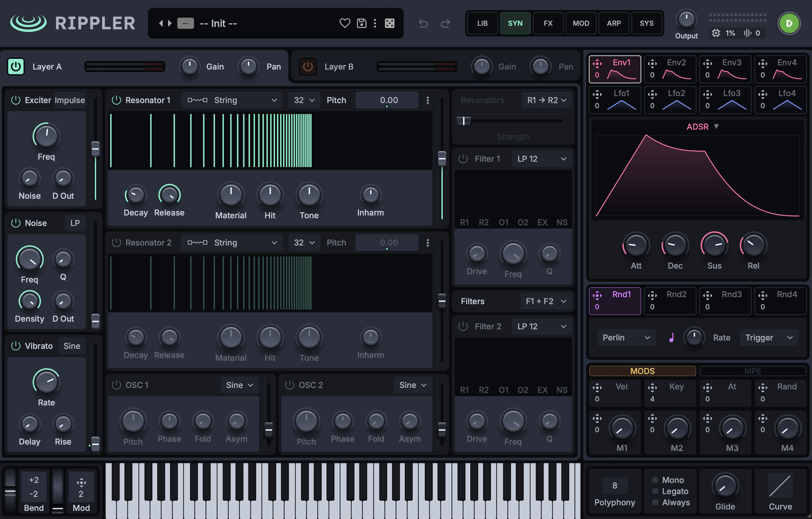The image size is (812, 519).
Task: Click the Resonator 1 Pitch value field
Action: pyautogui.click(x=387, y=100)
